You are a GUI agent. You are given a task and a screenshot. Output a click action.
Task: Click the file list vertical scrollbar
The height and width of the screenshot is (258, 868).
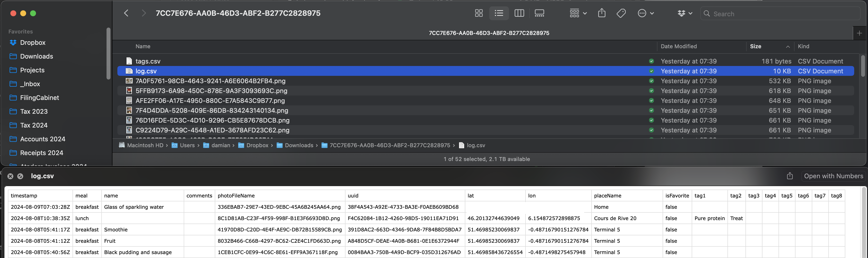coord(863,66)
